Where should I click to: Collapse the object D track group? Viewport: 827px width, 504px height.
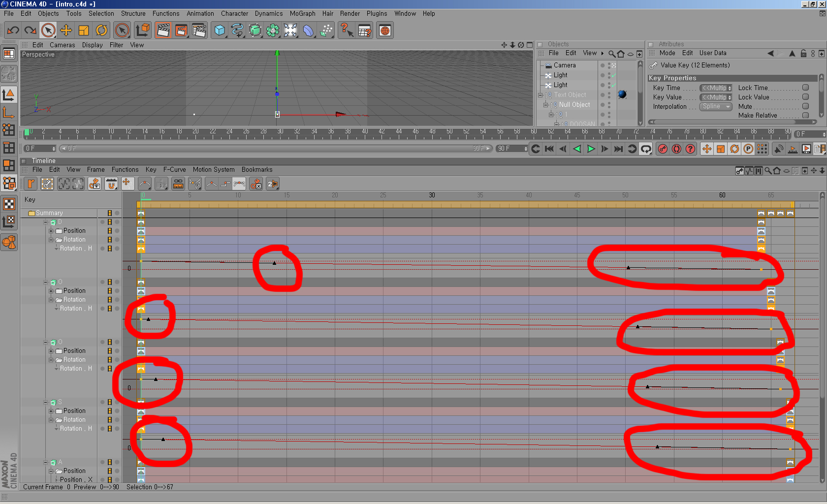(x=45, y=222)
